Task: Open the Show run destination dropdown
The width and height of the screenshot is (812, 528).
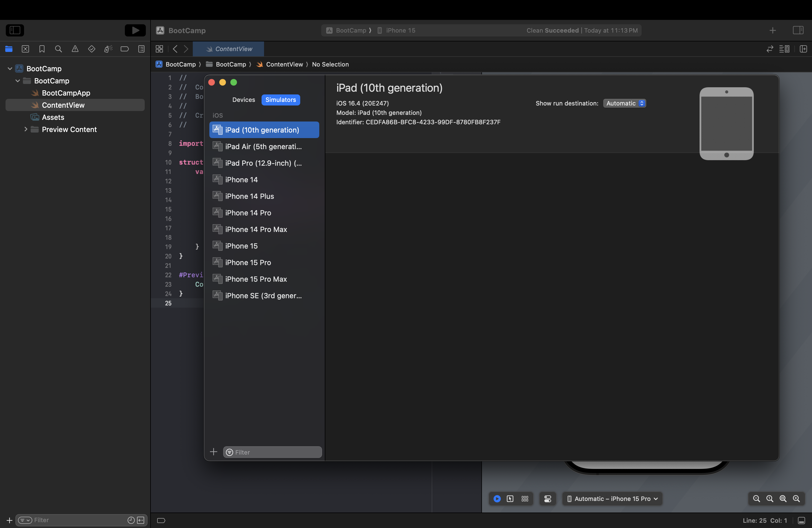Action: (x=624, y=103)
